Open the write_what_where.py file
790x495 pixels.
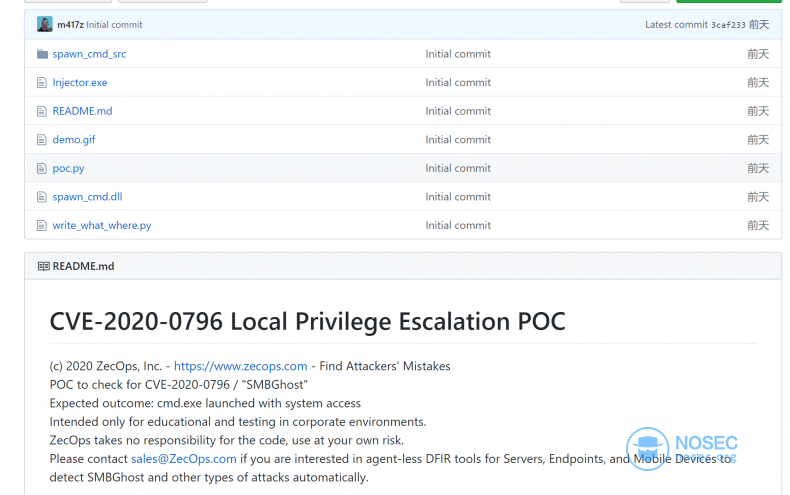[102, 225]
